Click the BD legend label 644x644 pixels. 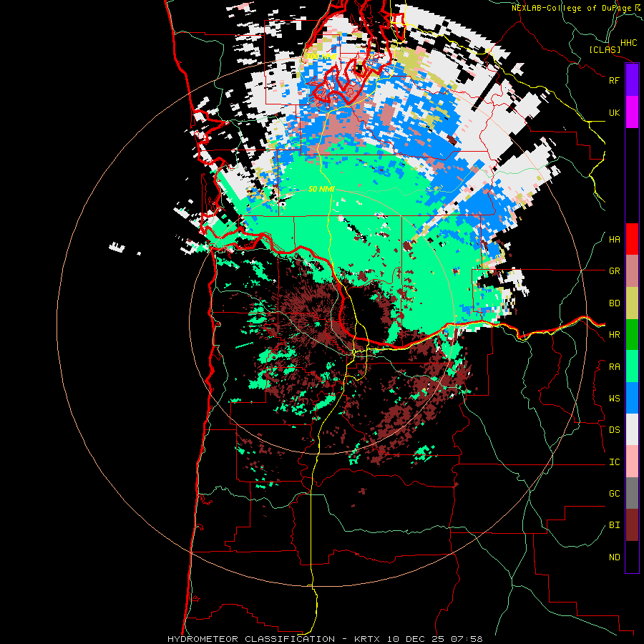click(x=614, y=303)
